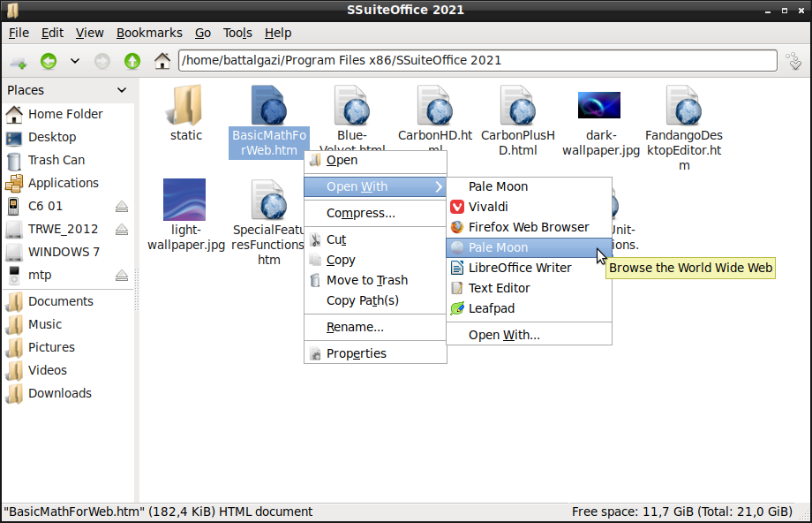Open Properties from the context menu
This screenshot has height=523, width=812.
(375, 354)
